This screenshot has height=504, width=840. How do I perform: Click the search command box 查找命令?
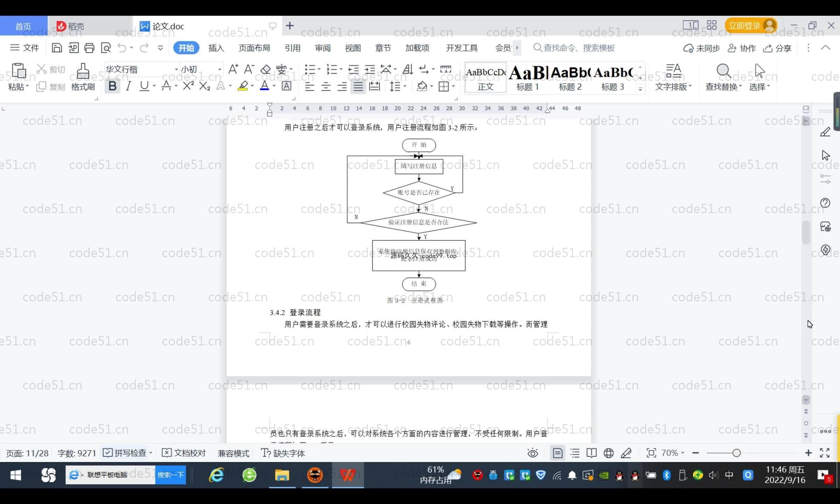[x=574, y=48]
